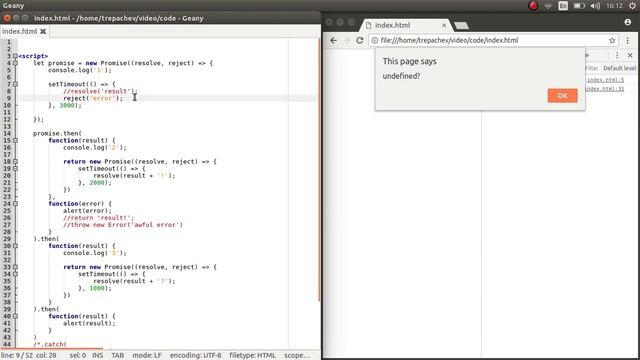
Task: Open Chrome profile avatar icon
Action: (x=628, y=22)
